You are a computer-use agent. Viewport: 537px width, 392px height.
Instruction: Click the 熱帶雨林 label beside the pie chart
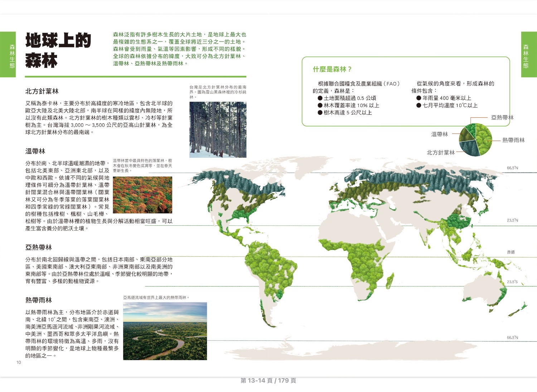(513, 140)
